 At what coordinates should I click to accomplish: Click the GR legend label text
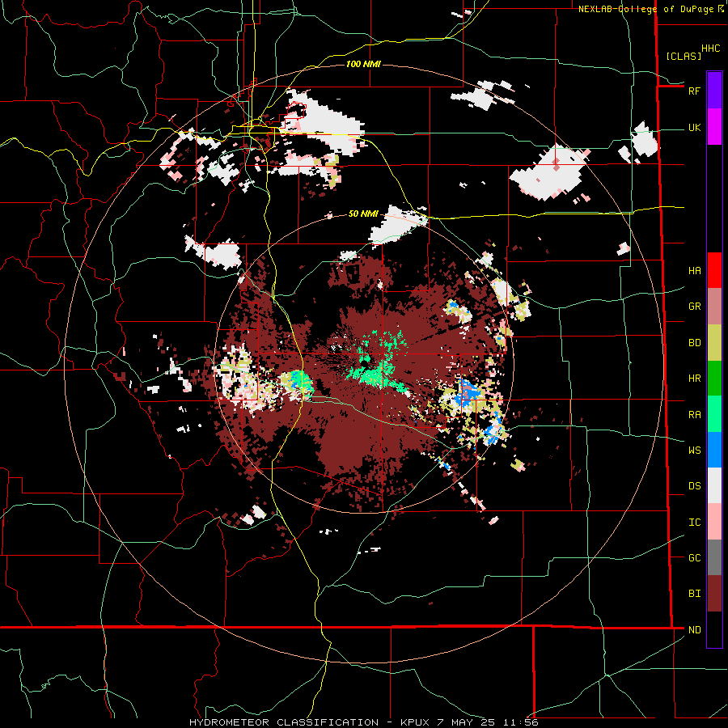click(694, 307)
